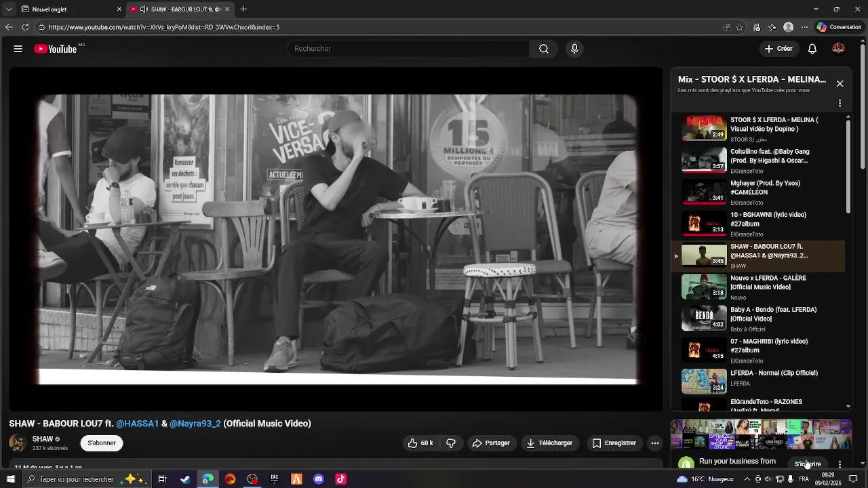Open SHAW channel avatar

(18, 443)
